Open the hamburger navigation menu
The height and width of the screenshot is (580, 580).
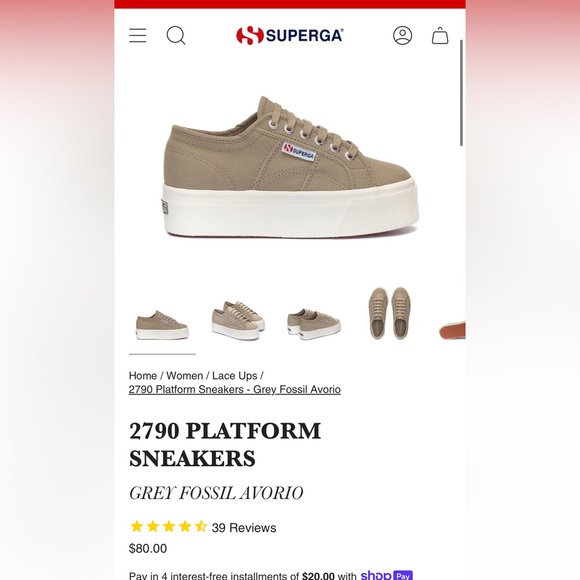tap(138, 36)
